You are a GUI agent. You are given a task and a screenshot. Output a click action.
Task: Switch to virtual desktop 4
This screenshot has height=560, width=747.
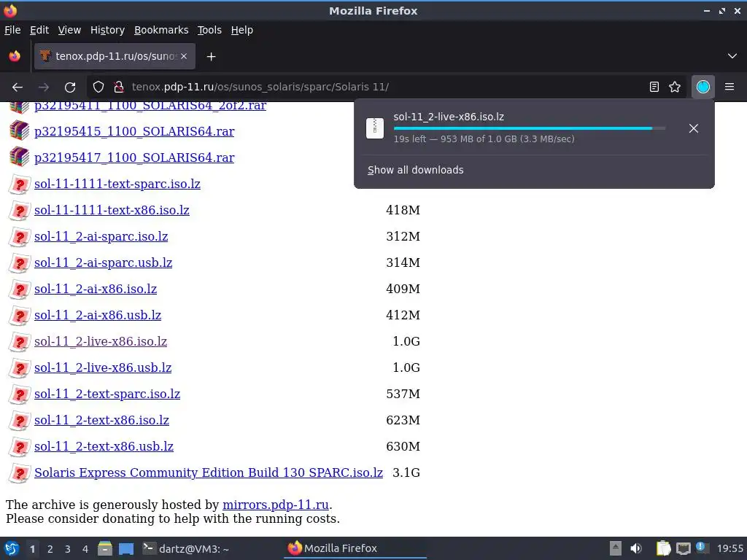[x=85, y=549]
